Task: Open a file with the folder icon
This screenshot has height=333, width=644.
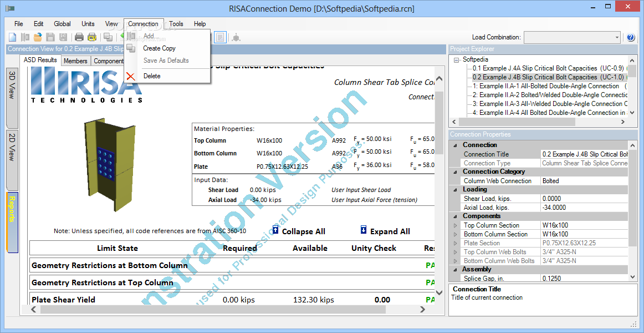Action: 38,37
